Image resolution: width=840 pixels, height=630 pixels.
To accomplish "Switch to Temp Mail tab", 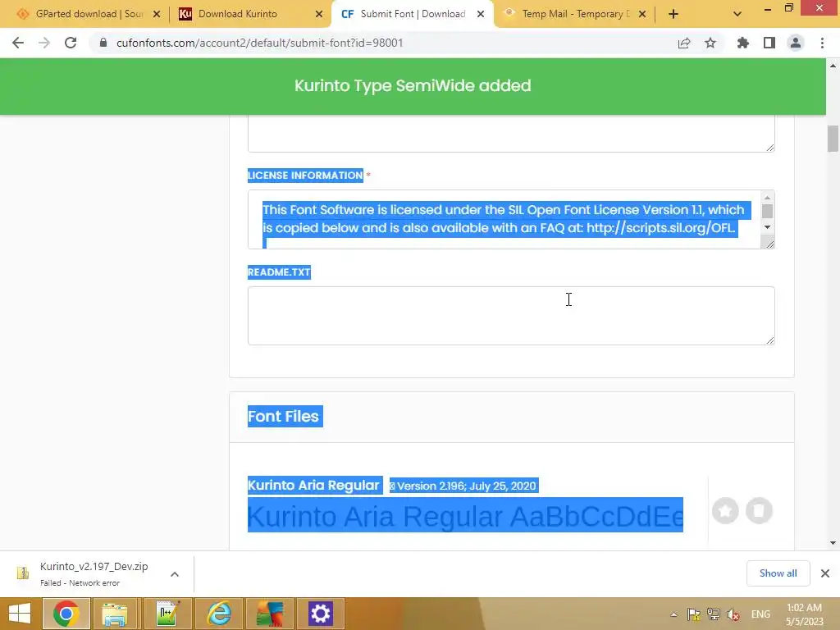I will click(x=576, y=14).
